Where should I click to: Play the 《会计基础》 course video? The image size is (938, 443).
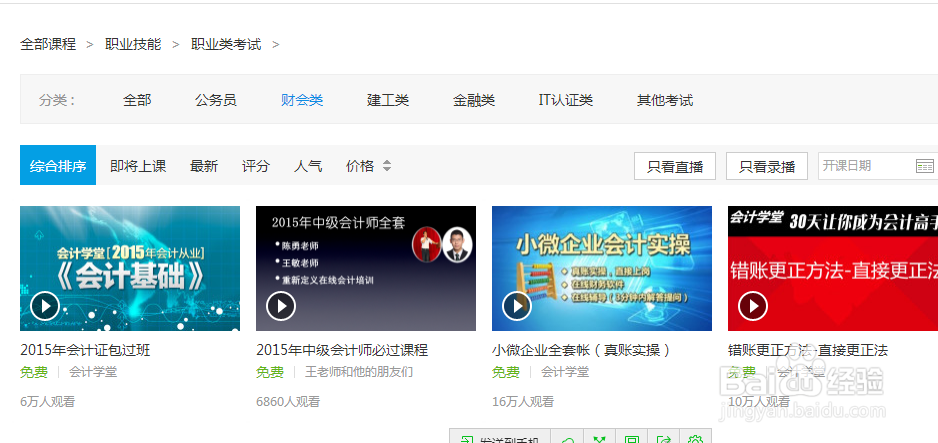click(45, 306)
